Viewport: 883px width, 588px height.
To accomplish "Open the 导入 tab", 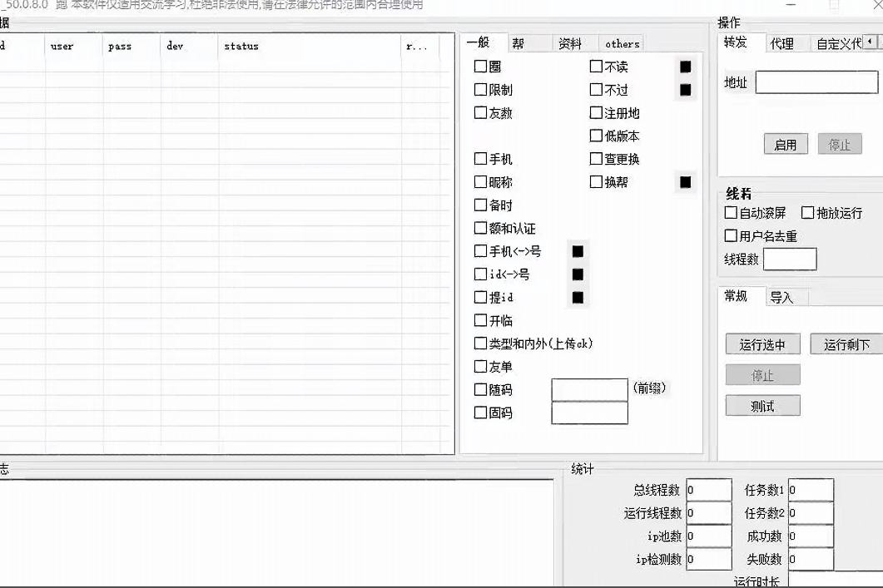I will 787,297.
